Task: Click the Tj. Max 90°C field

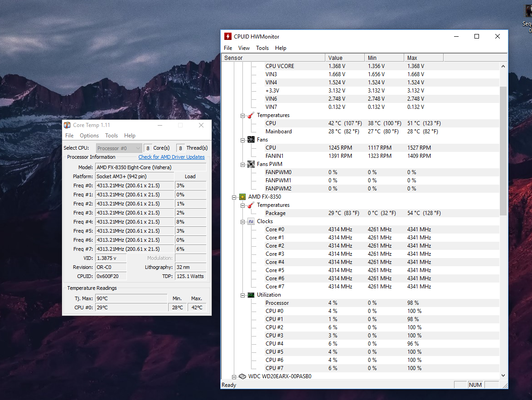Action: (x=131, y=298)
